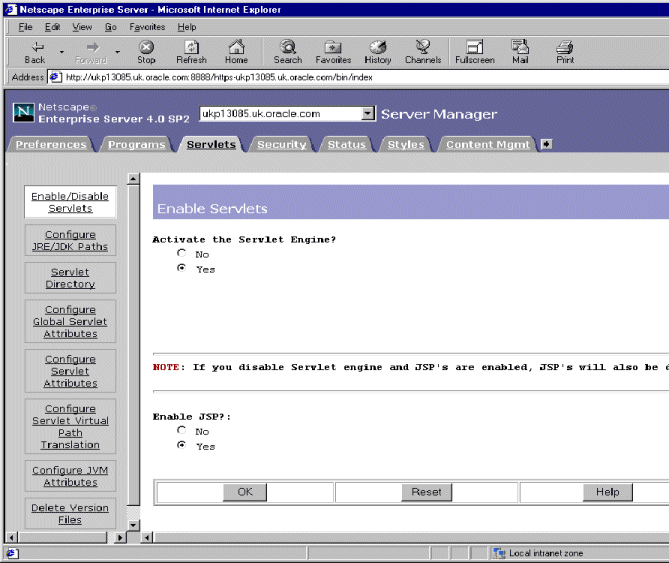Select No for Enable JSP
669x563 pixels.
182,430
